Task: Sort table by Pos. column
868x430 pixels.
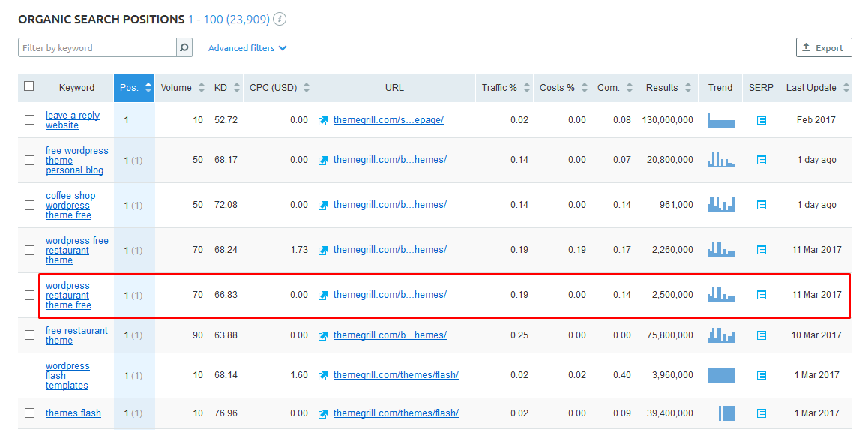Action: coord(134,88)
